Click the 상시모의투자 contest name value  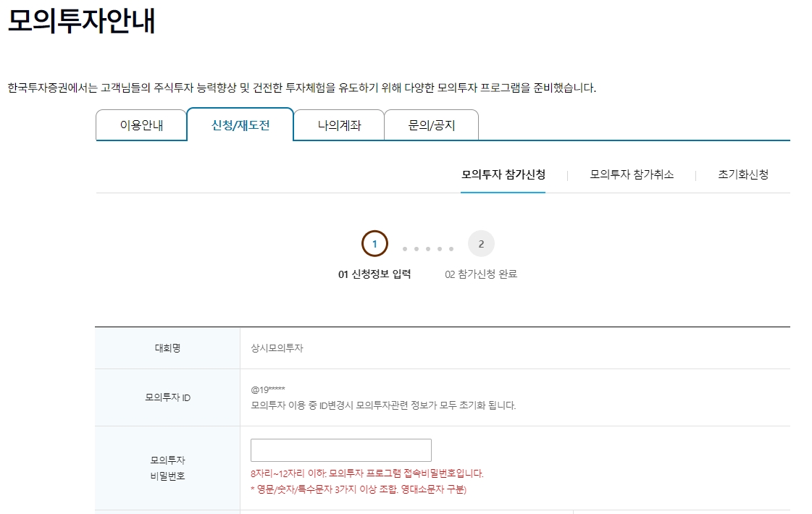point(277,348)
